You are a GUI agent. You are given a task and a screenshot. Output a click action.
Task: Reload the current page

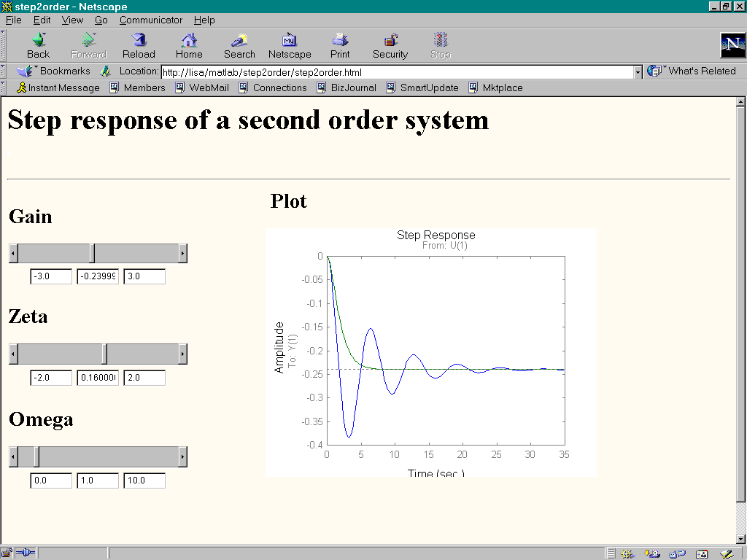(139, 46)
